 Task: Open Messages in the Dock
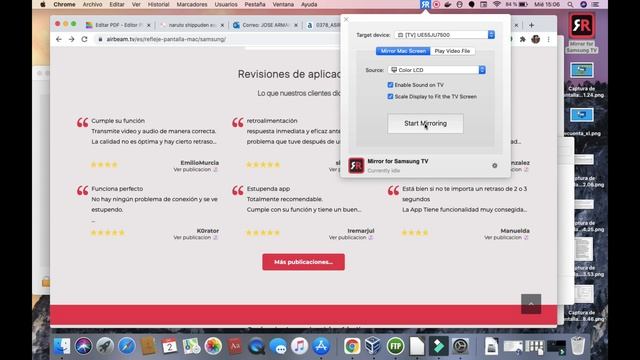[x=278, y=346]
